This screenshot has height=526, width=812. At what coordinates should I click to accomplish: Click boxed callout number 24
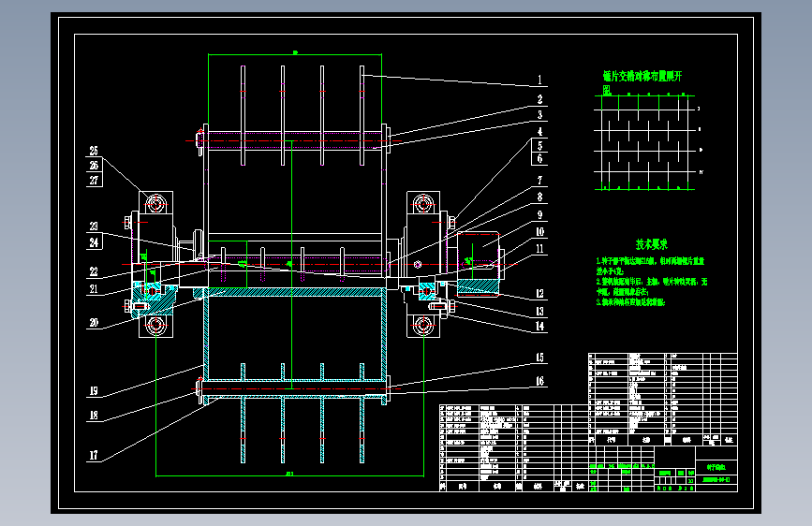point(94,242)
